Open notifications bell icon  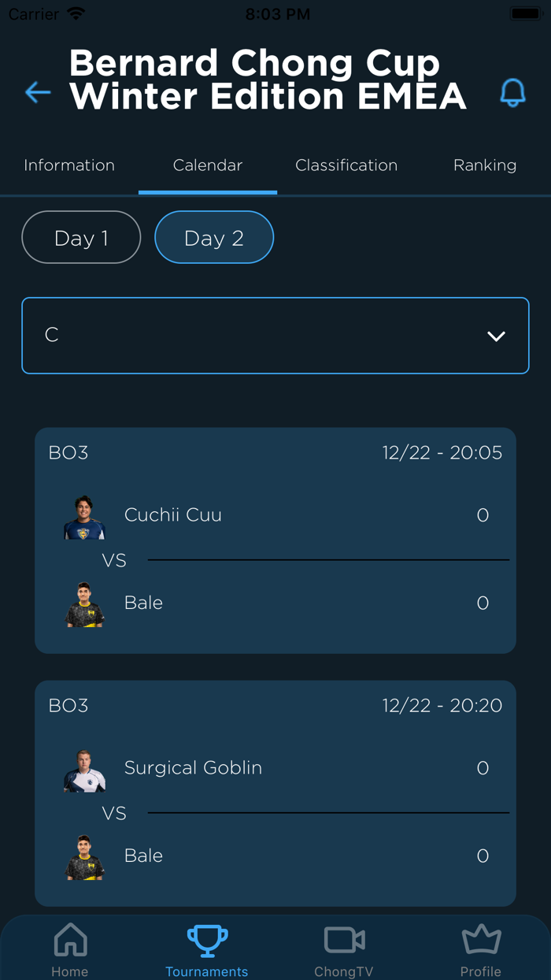[x=512, y=93]
